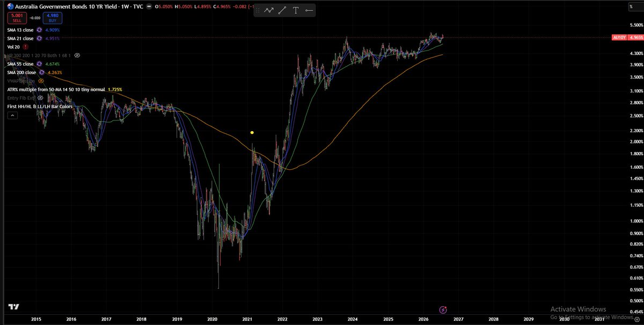644x325 pixels.
Task: Click the 1.000% level on price axis
Action: point(636,221)
